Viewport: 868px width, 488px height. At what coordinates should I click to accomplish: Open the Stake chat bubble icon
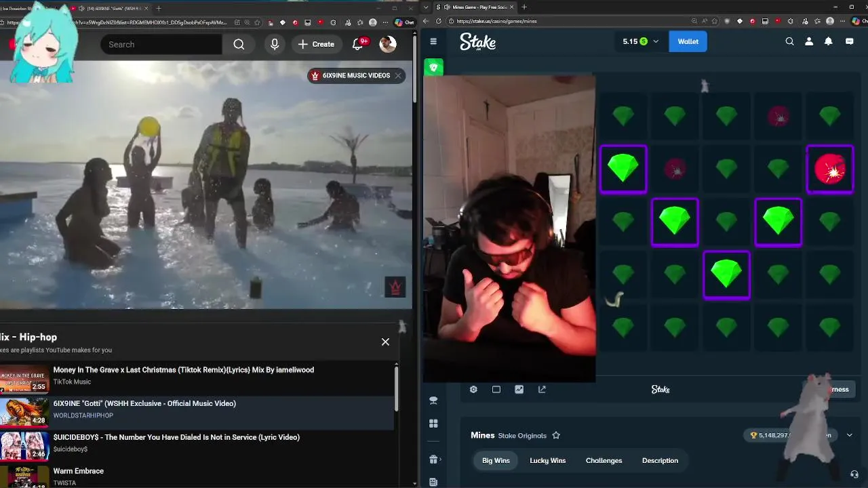[849, 41]
